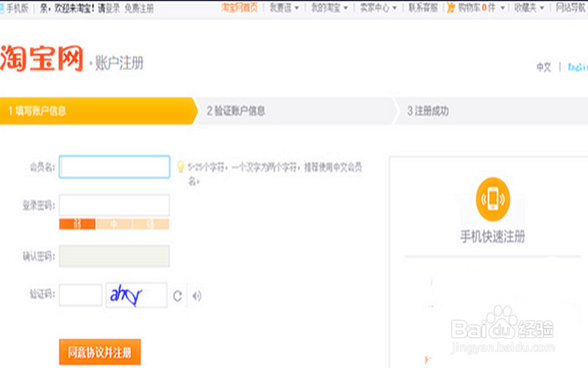
Task: Click the strong password strength segment
Action: (x=151, y=224)
